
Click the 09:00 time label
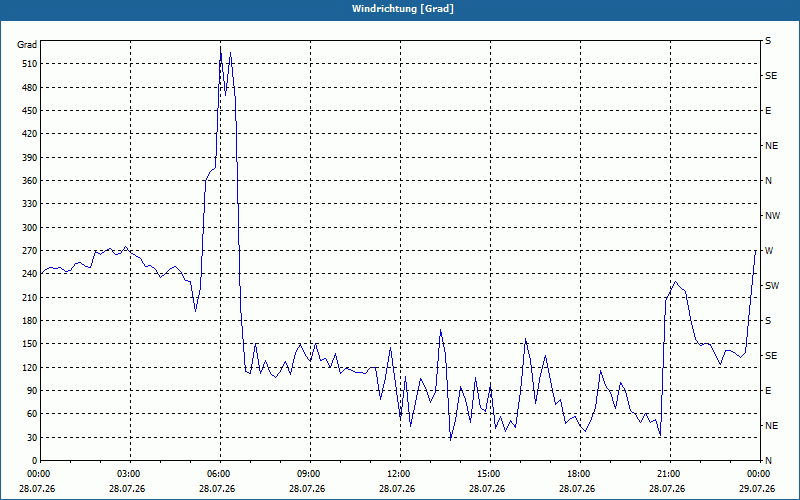[310, 474]
